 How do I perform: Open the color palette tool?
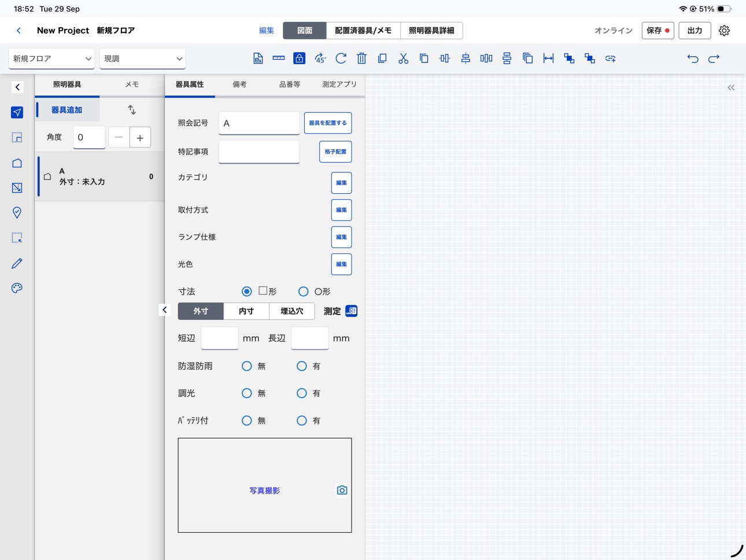[17, 288]
